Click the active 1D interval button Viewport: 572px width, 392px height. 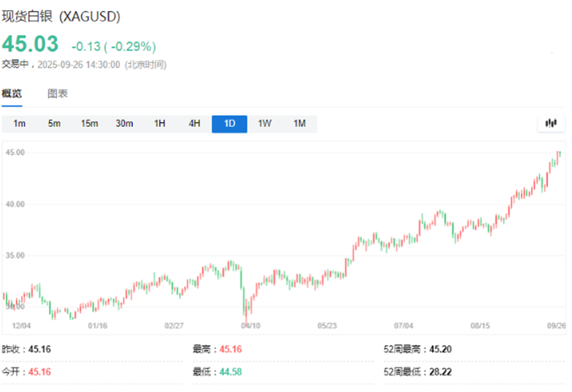pyautogui.click(x=229, y=124)
